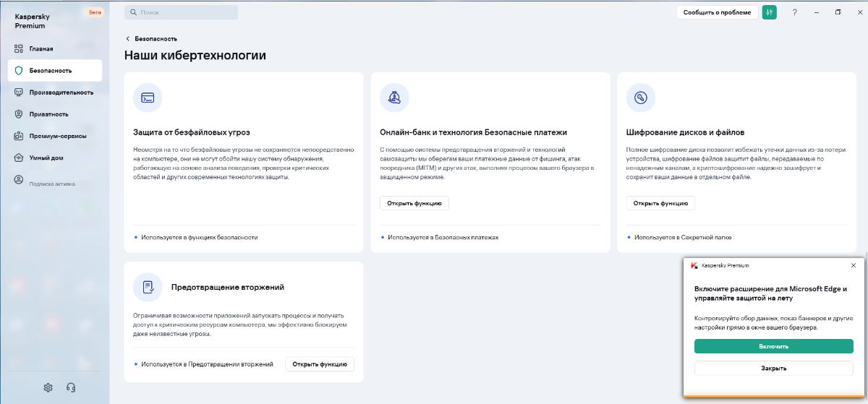
Task: Click the shield icon beside Безопасность
Action: [20, 71]
